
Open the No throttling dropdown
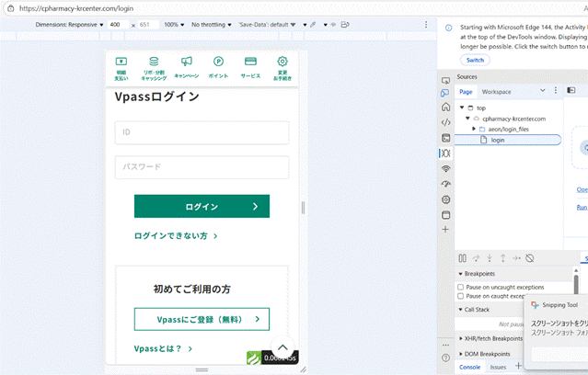(210, 25)
